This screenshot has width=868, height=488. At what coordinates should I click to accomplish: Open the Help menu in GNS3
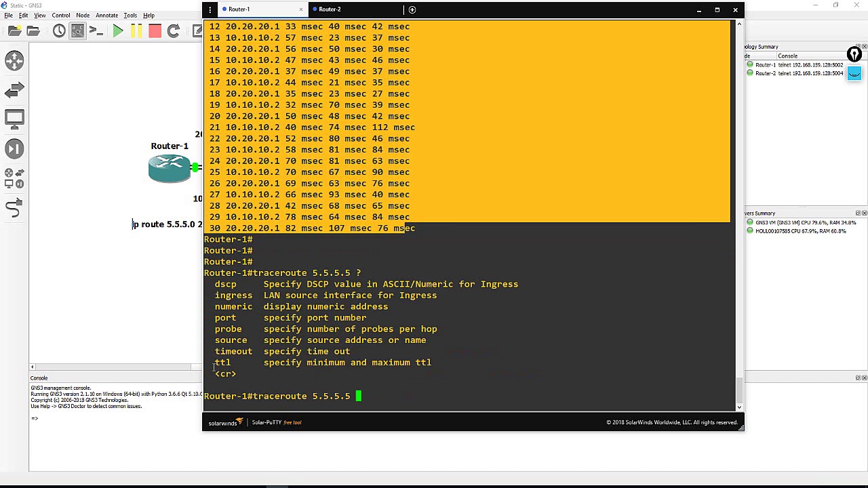[x=149, y=15]
